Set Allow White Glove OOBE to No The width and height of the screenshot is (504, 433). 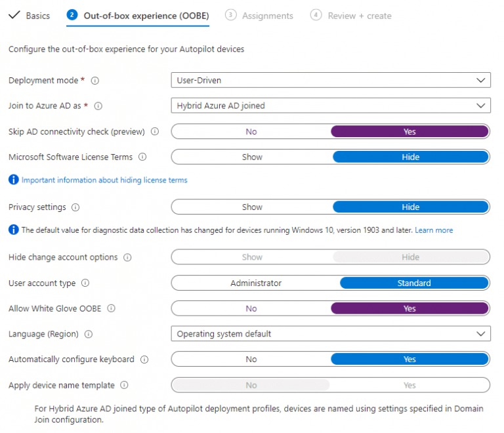click(x=251, y=308)
